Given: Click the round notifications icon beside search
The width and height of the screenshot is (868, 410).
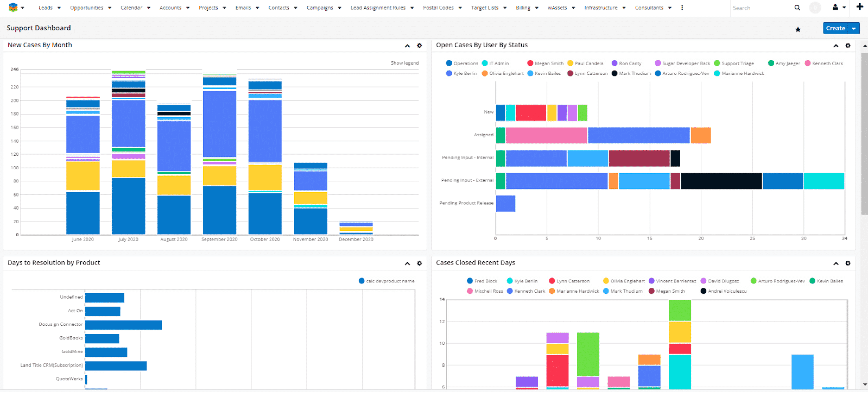Looking at the screenshot, I should 815,8.
